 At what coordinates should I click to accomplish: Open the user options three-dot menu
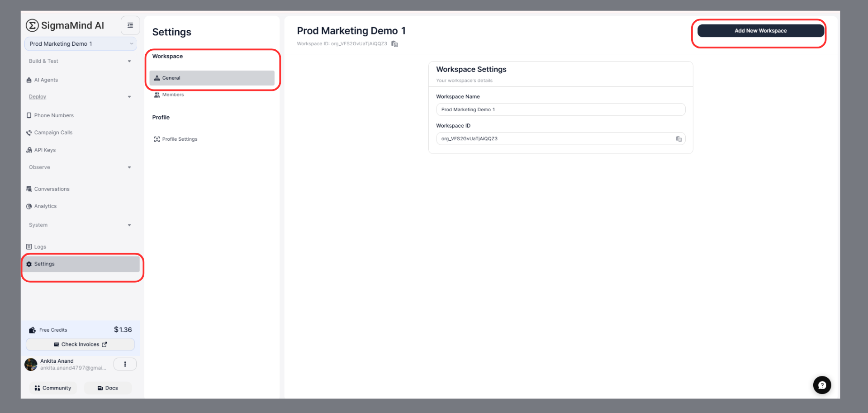(125, 364)
